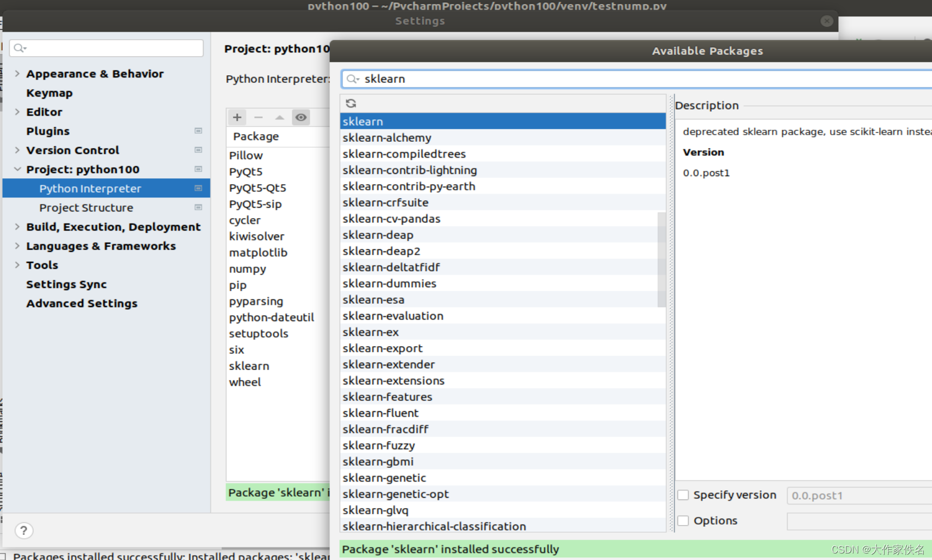Expand Build, Execution, Deployment section
This screenshot has width=932, height=560.
(x=17, y=226)
